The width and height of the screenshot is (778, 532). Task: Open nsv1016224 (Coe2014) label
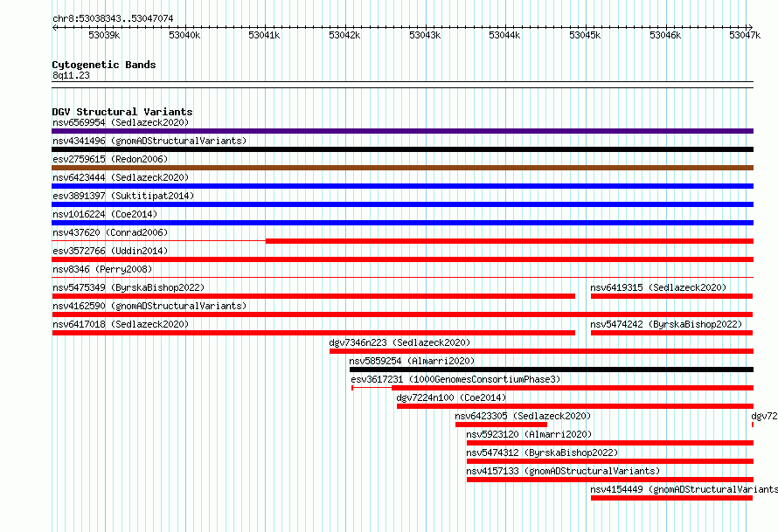[105, 214]
